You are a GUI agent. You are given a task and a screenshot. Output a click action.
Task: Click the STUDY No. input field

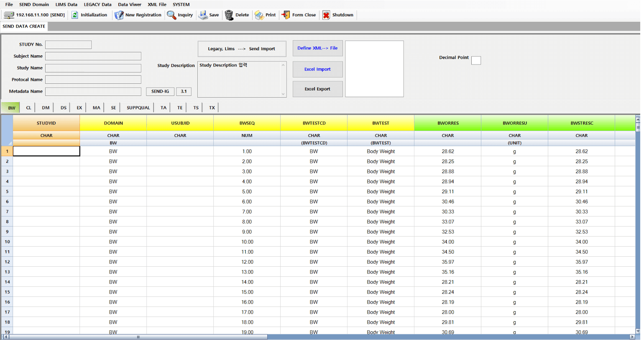[x=68, y=45]
